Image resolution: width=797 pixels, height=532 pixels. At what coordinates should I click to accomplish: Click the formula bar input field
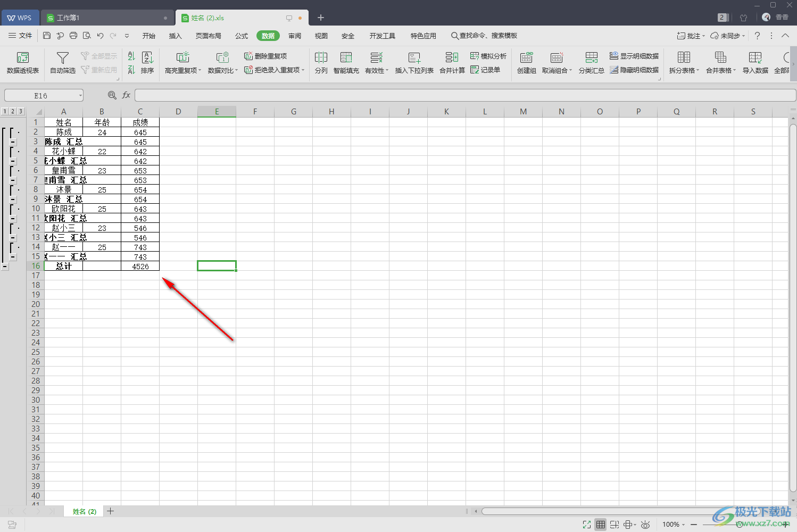[x=465, y=95]
